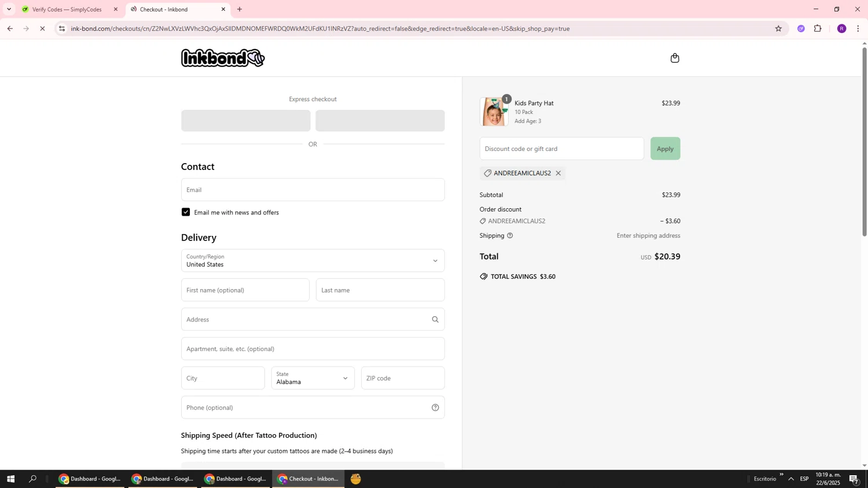The width and height of the screenshot is (868, 488).
Task: Focus the Phone (optional) field
Action: (312, 408)
